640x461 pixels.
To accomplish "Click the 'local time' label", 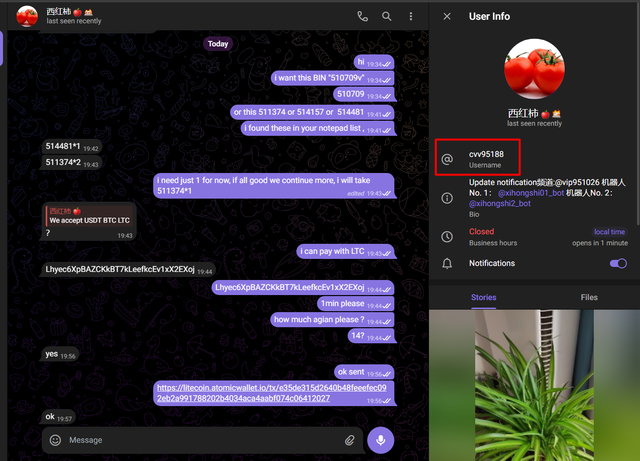I will 609,231.
